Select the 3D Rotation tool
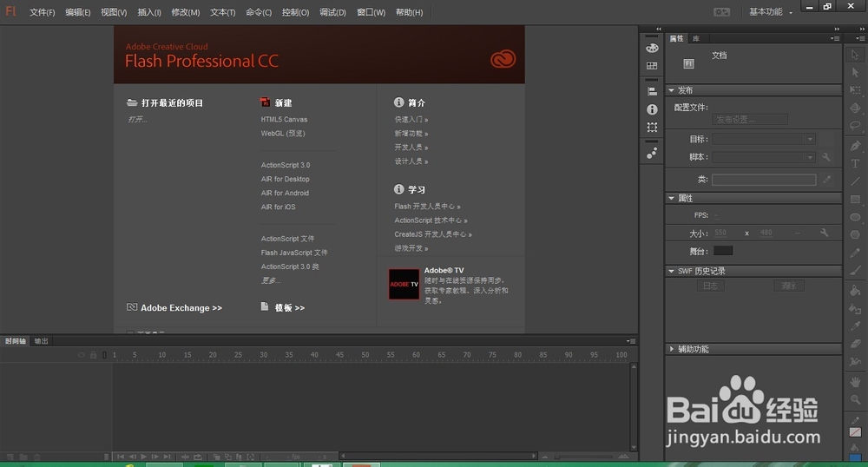 [x=855, y=108]
